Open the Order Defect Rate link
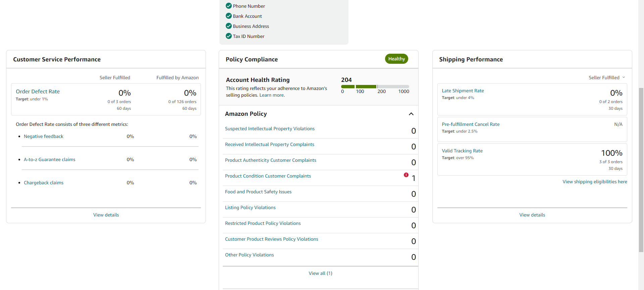644x290 pixels. (x=38, y=92)
